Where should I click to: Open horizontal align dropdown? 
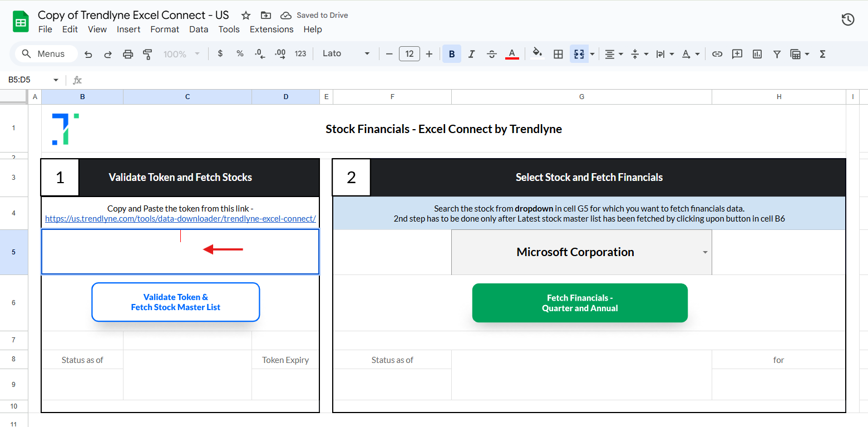pyautogui.click(x=614, y=54)
